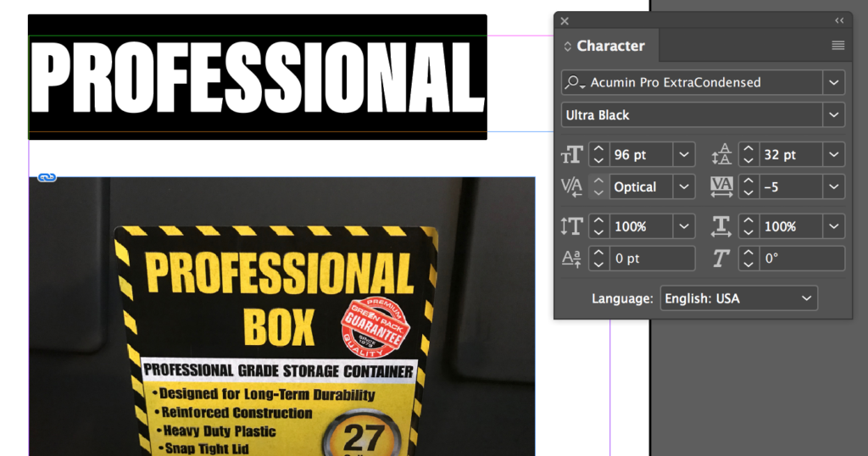Image resolution: width=868 pixels, height=456 pixels.
Task: Adjust the kerning stepper arrows
Action: [x=598, y=186]
